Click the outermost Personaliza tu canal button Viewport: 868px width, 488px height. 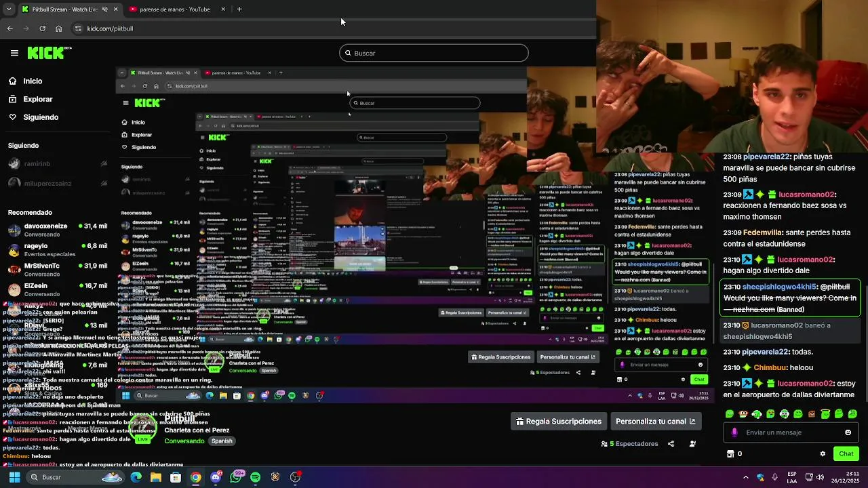[x=655, y=422]
